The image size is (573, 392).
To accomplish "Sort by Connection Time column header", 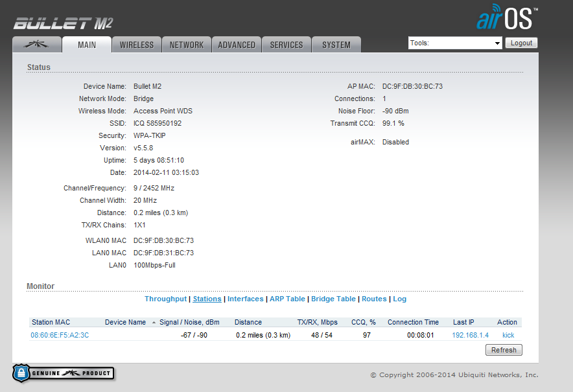I will coord(413,322).
